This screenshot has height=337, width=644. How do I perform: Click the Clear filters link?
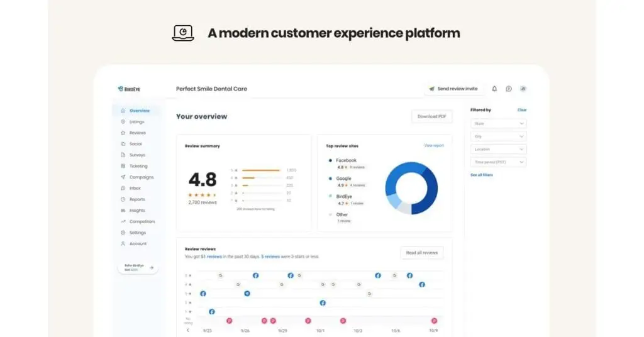tap(522, 110)
